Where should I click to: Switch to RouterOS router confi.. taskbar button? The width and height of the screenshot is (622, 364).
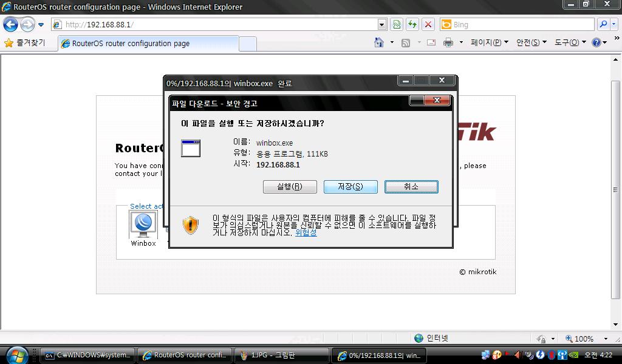coord(185,356)
